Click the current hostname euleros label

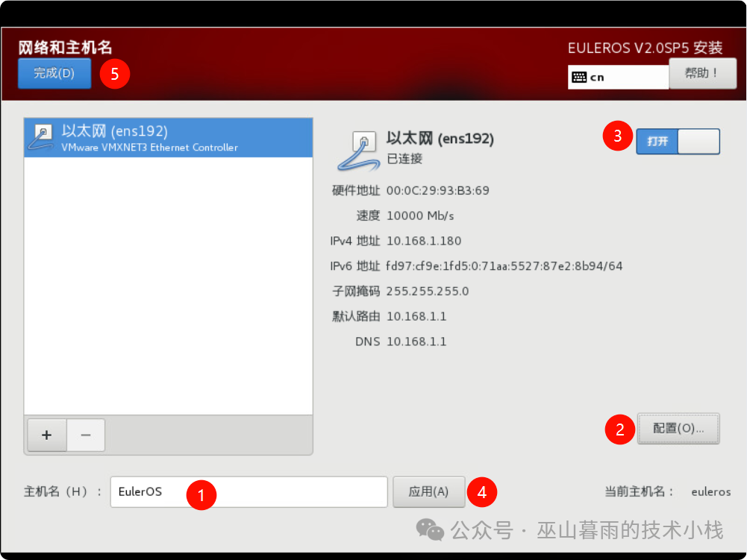710,491
